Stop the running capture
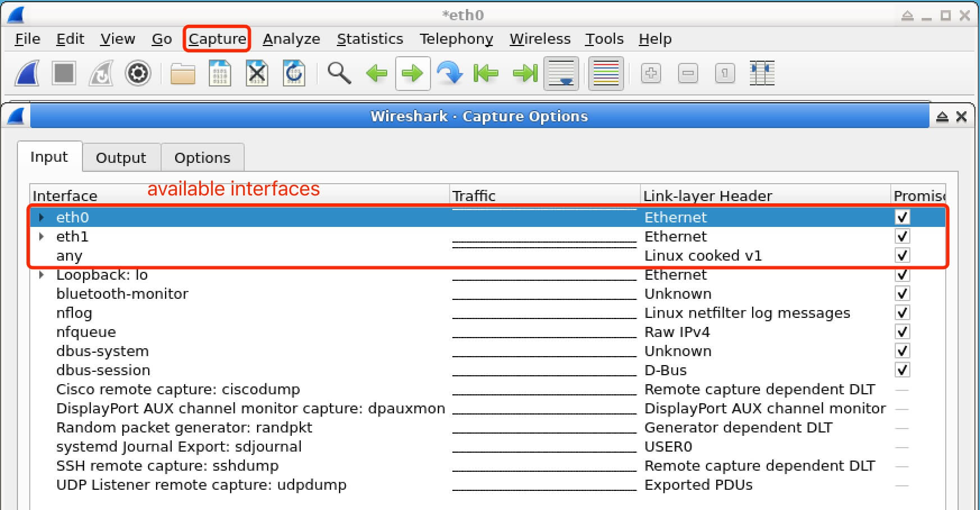 coord(63,73)
